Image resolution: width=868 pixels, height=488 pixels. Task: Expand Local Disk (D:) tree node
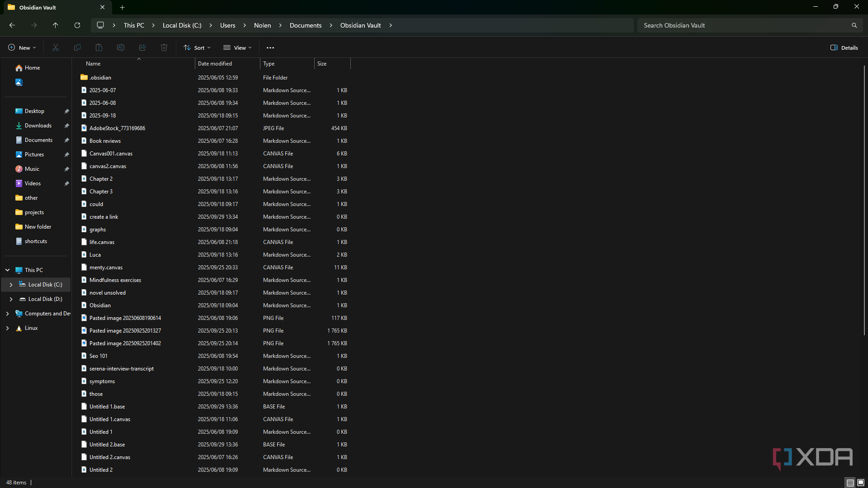tap(11, 299)
